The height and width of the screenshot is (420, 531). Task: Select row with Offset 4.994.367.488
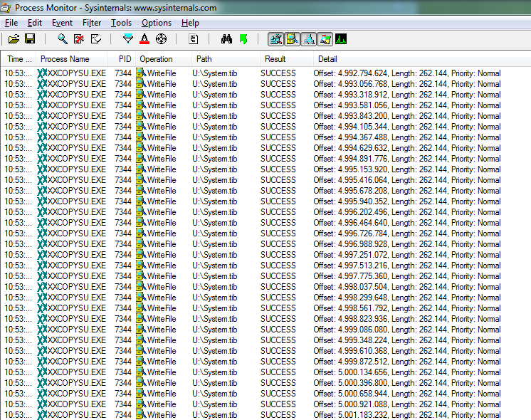[265, 137]
